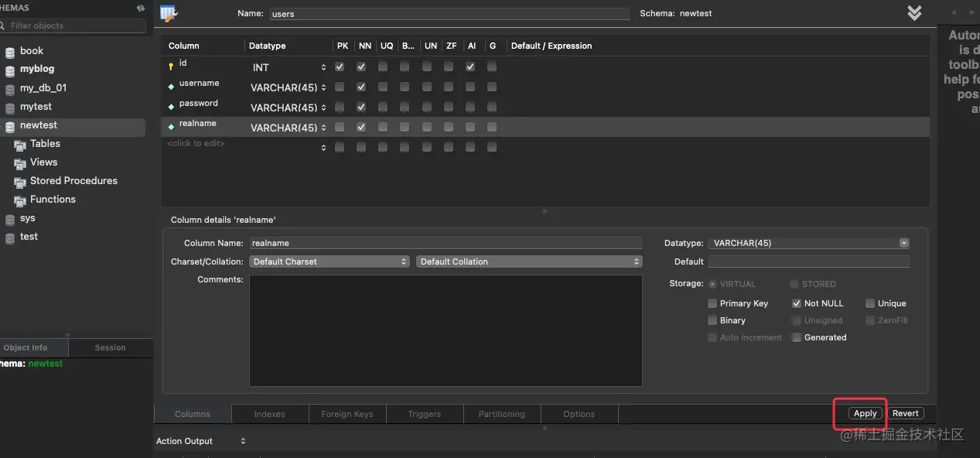Uncheck AI checkbox for id column
The height and width of the screenshot is (458, 980).
470,67
